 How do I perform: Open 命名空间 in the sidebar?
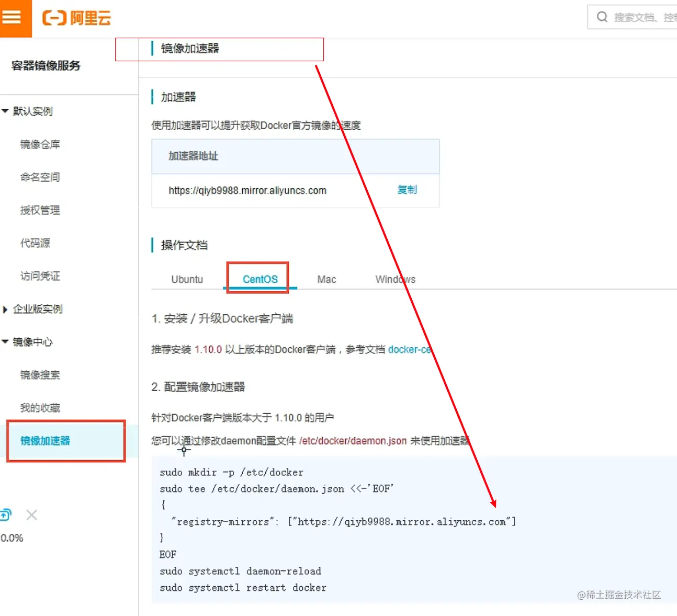40,177
